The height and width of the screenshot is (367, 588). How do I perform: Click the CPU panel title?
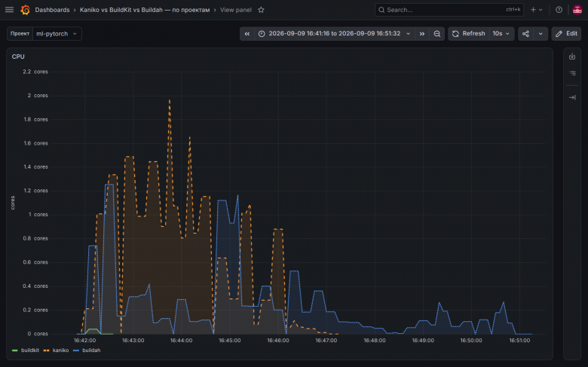tap(18, 57)
